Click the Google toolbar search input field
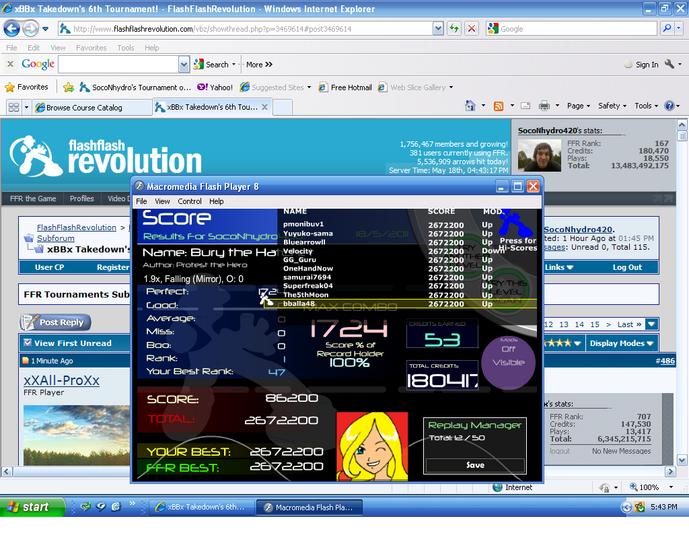689x560 pixels. 118,65
